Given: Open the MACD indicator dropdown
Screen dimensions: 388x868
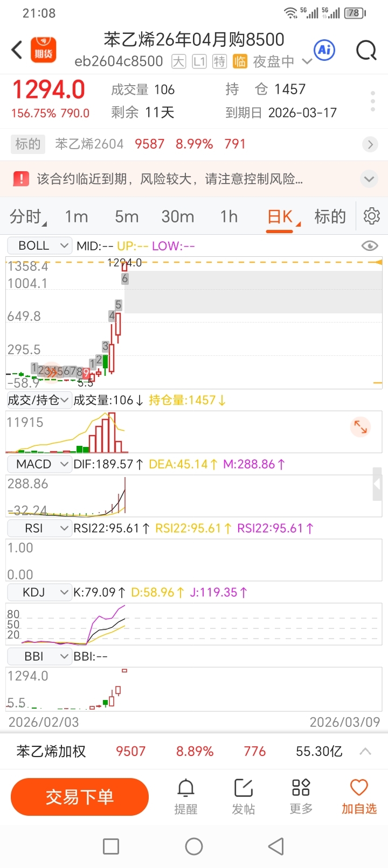Looking at the screenshot, I should [39, 464].
